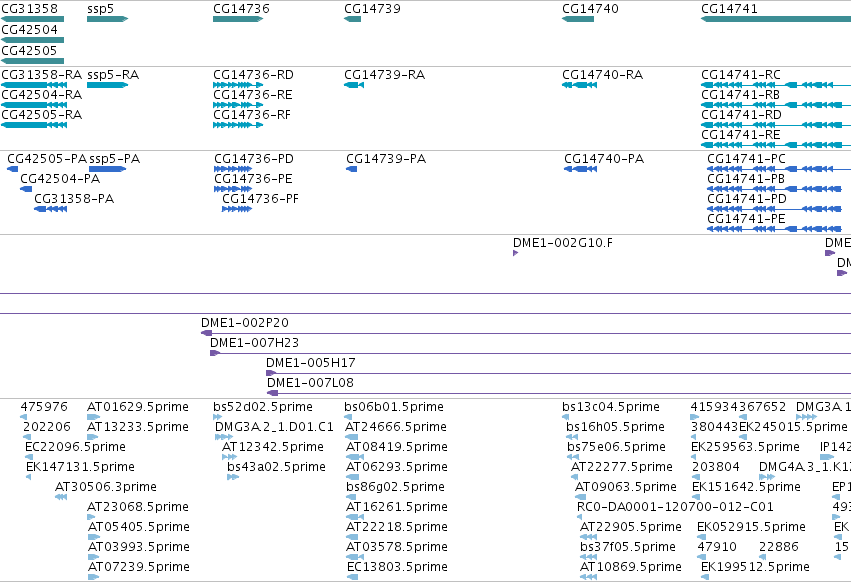Screen dimensions: 851x582
Task: Select the CG31358 gene feature
Action: tap(33, 19)
